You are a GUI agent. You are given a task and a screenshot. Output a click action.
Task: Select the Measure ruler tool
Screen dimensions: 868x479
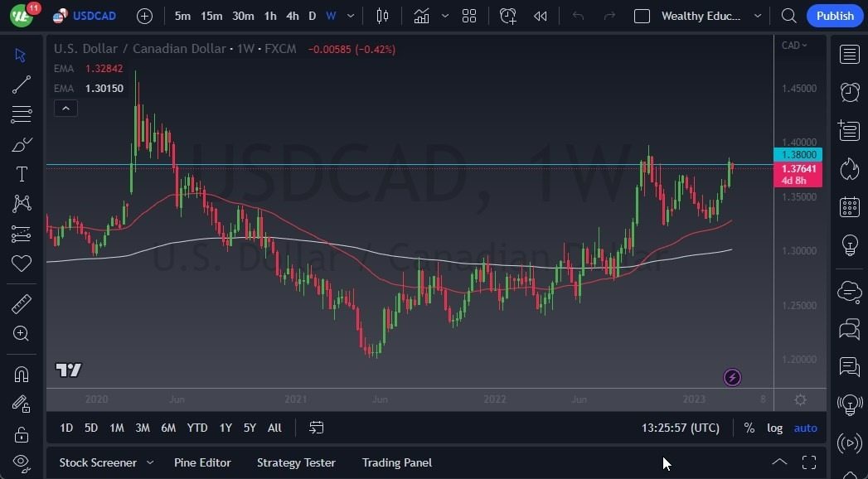pyautogui.click(x=22, y=303)
